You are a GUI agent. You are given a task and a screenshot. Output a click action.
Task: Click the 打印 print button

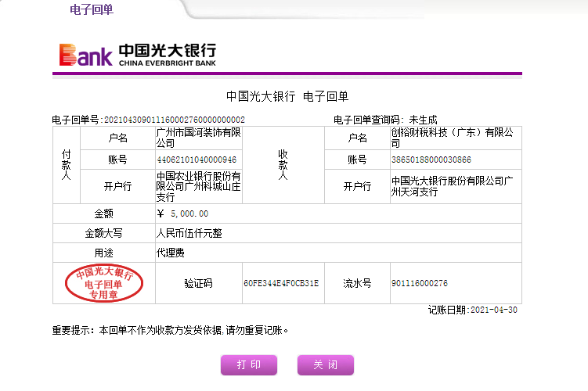249,364
